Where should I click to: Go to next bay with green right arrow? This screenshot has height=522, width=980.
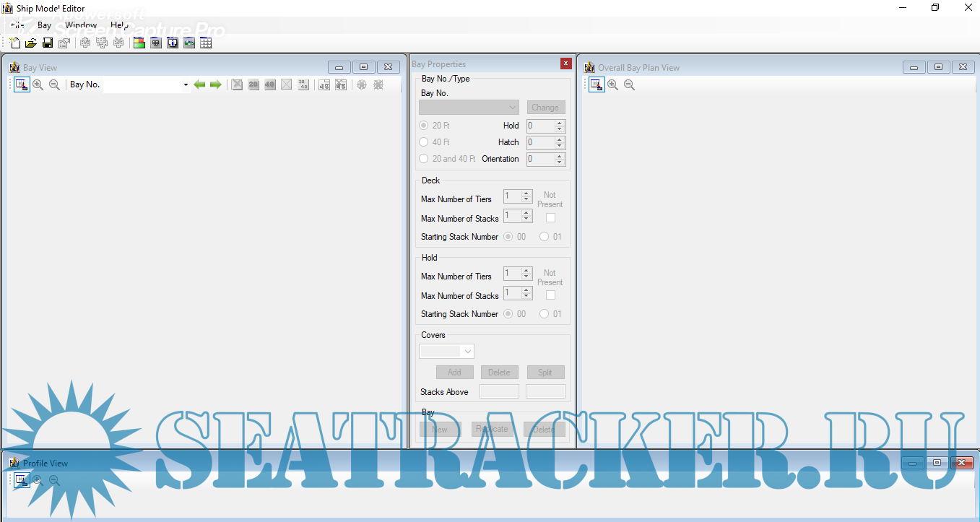(216, 85)
